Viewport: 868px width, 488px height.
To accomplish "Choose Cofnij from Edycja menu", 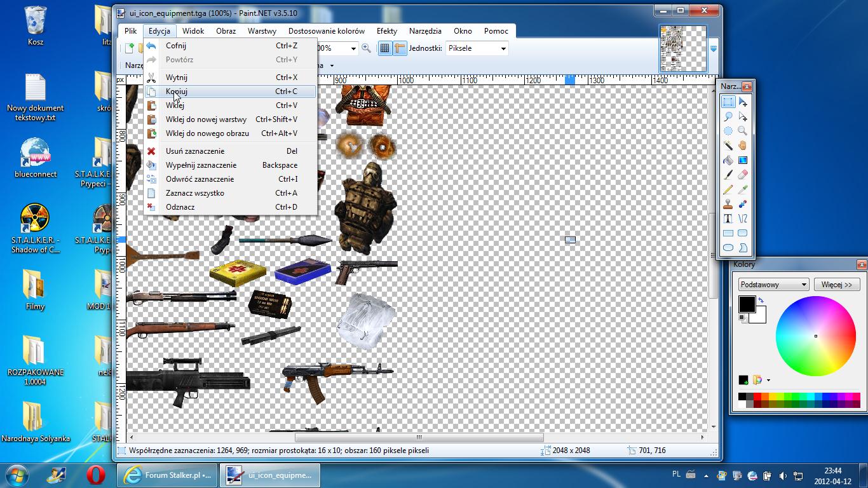I will pos(230,46).
